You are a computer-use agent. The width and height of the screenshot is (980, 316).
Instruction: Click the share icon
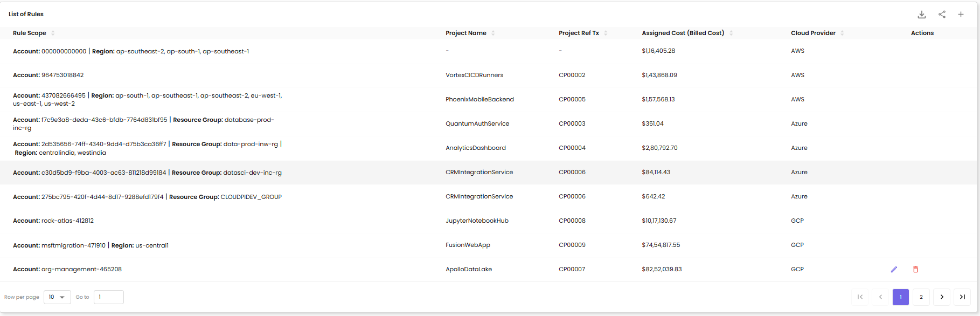tap(942, 15)
